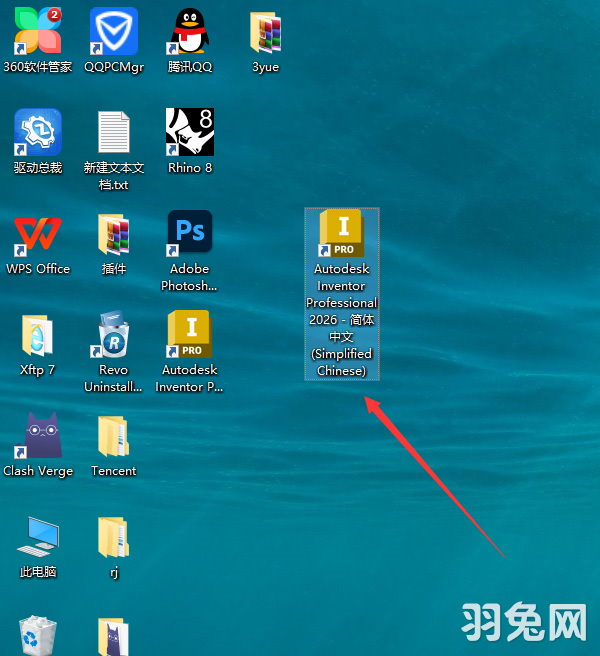Click the "WPS Office" label text
Viewport: 600px width, 656px height.
click(38, 269)
